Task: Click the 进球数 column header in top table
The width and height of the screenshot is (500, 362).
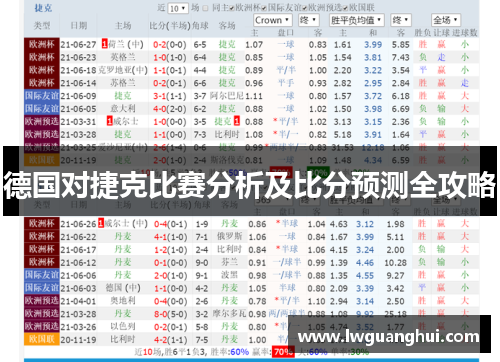Action: (465, 33)
